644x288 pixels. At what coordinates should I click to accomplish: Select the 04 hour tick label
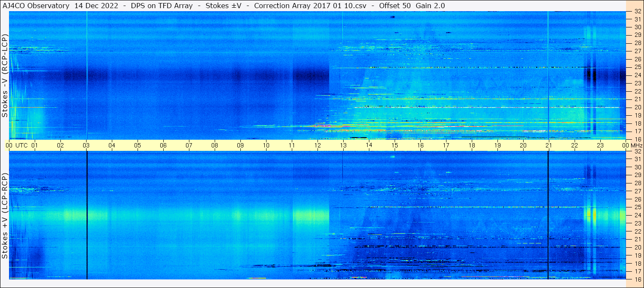[112, 145]
